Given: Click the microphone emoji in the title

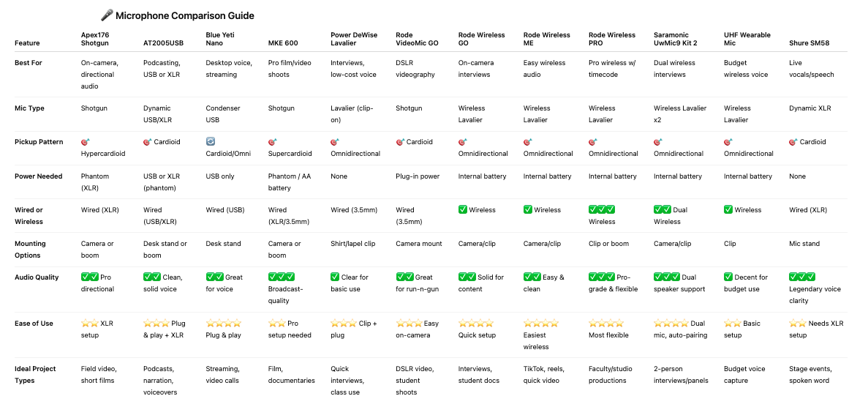Looking at the screenshot, I should 107,15.
